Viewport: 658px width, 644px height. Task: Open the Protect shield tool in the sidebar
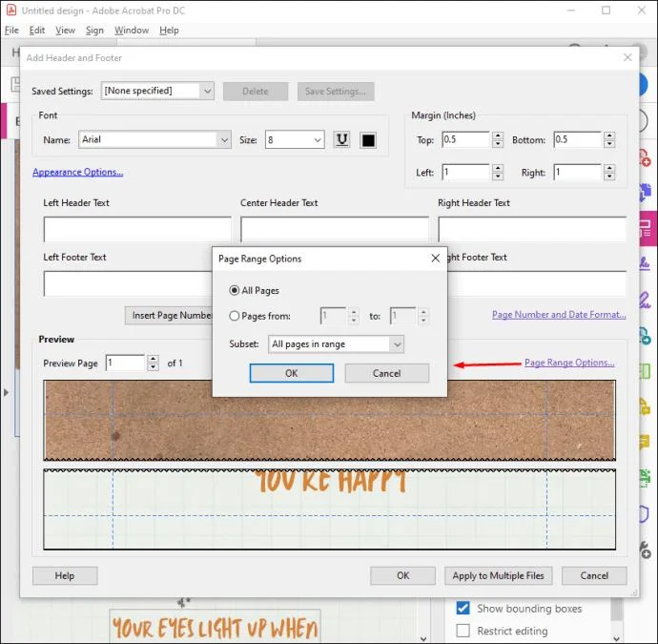pyautogui.click(x=645, y=514)
